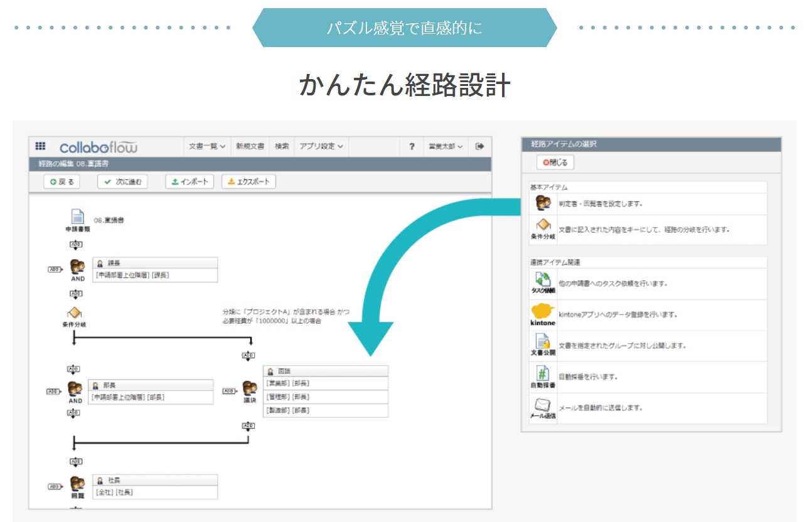Screen dimensions: 812x522
Task: Open help with the question mark icon
Action: tap(412, 147)
